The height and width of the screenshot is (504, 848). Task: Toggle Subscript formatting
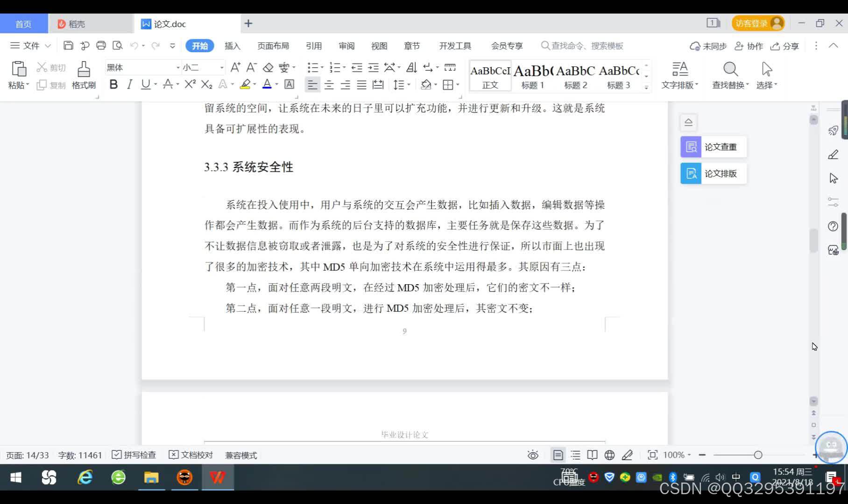click(206, 84)
